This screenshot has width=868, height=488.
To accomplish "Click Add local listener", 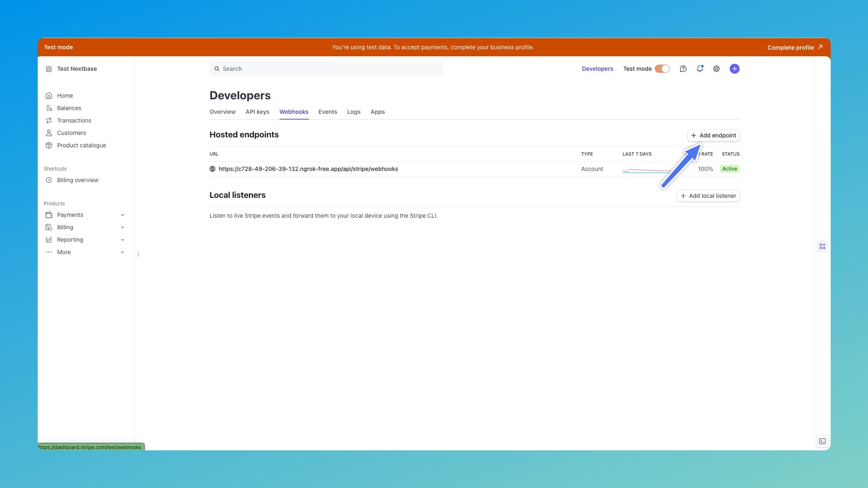I will click(708, 195).
